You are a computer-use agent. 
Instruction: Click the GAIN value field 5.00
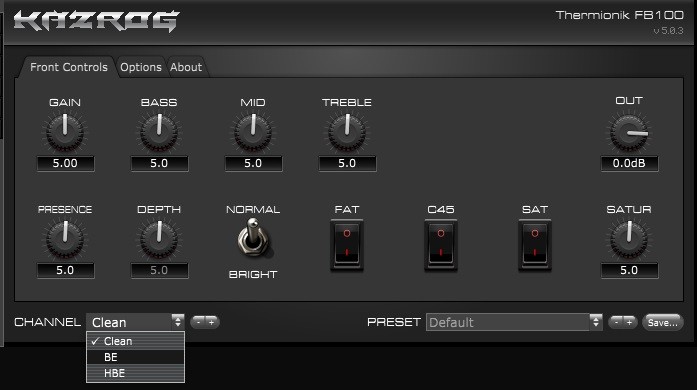pos(65,163)
